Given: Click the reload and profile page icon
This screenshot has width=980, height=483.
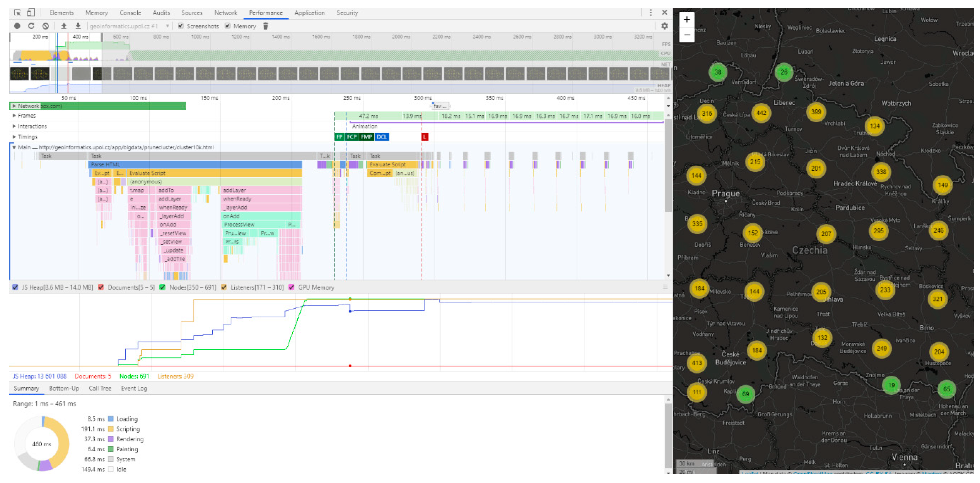Looking at the screenshot, I should tap(31, 26).
